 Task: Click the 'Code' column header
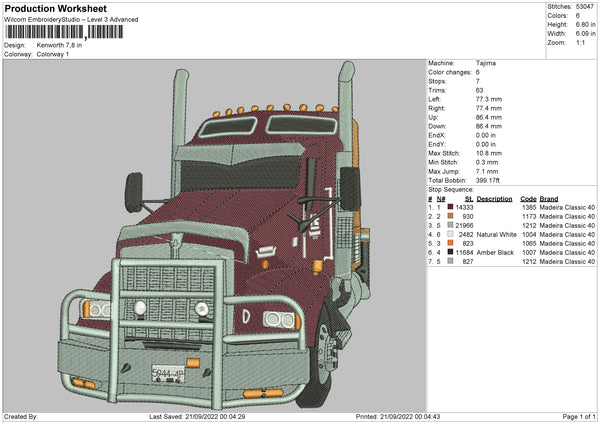528,199
